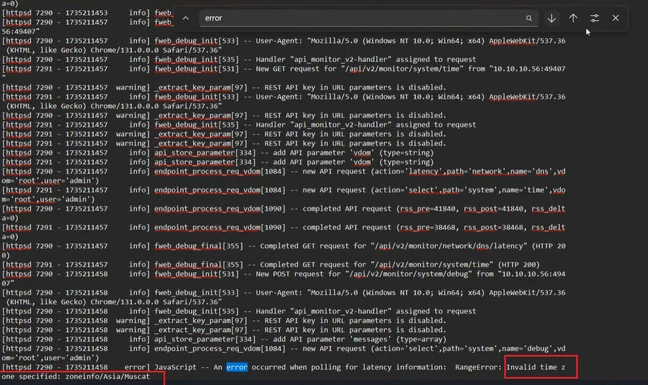Click "name='debug'" in the endpoint_process_req_vdom line
Viewport: 648px width, 385px height.
pyautogui.click(x=526, y=348)
